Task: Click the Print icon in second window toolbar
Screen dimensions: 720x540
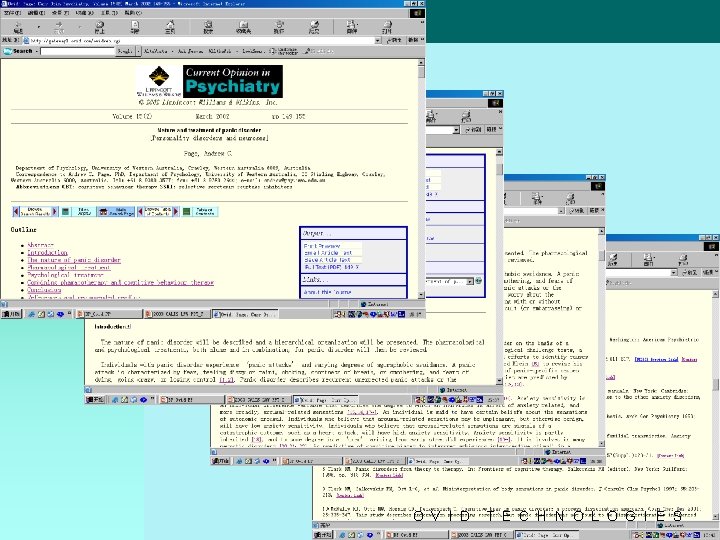Action: point(466,116)
